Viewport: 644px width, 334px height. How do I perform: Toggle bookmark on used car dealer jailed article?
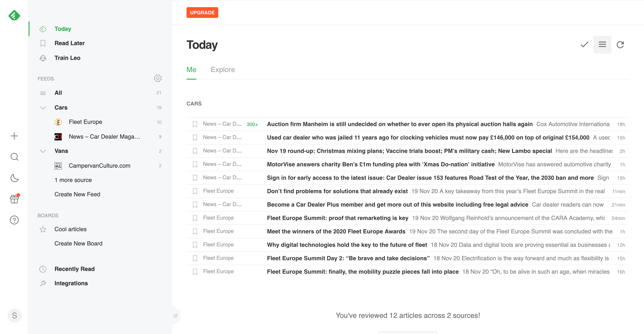tap(195, 137)
